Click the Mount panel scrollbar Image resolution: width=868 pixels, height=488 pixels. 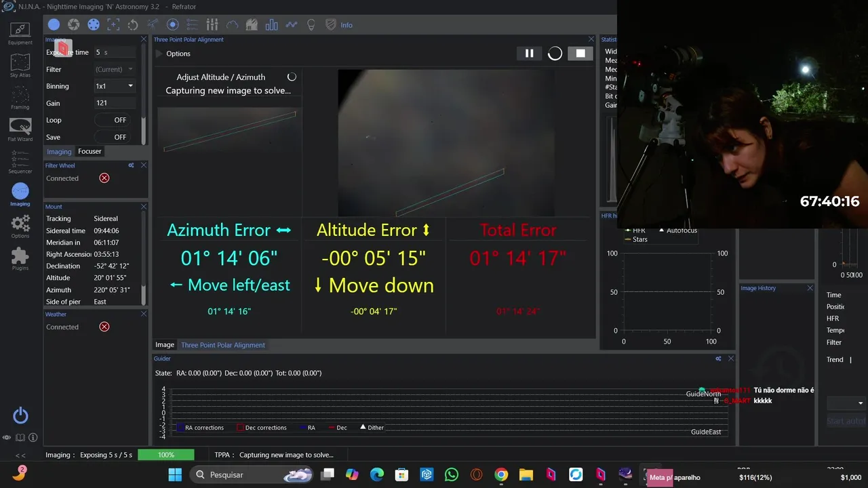(143, 259)
